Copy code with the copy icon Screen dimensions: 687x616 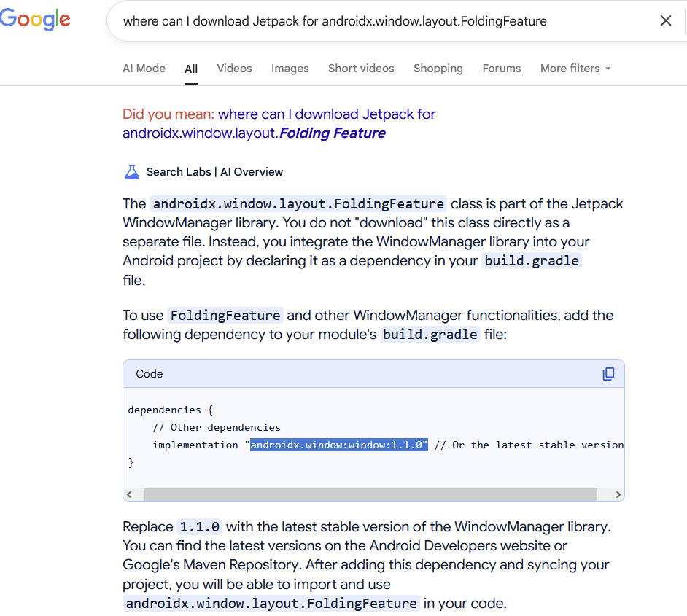tap(608, 374)
